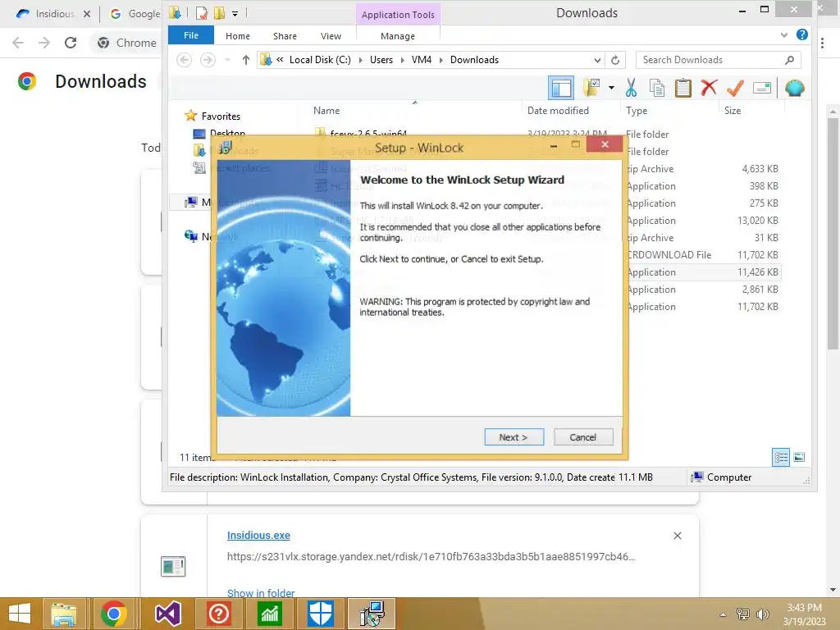The width and height of the screenshot is (840, 630).
Task: Open Visual Studio from taskbar
Action: point(167,614)
